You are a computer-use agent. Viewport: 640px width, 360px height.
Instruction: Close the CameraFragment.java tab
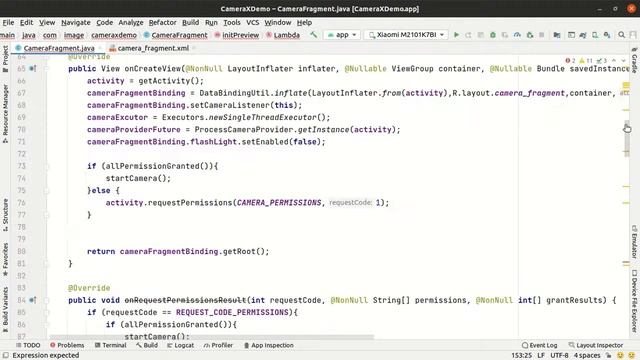[100, 48]
